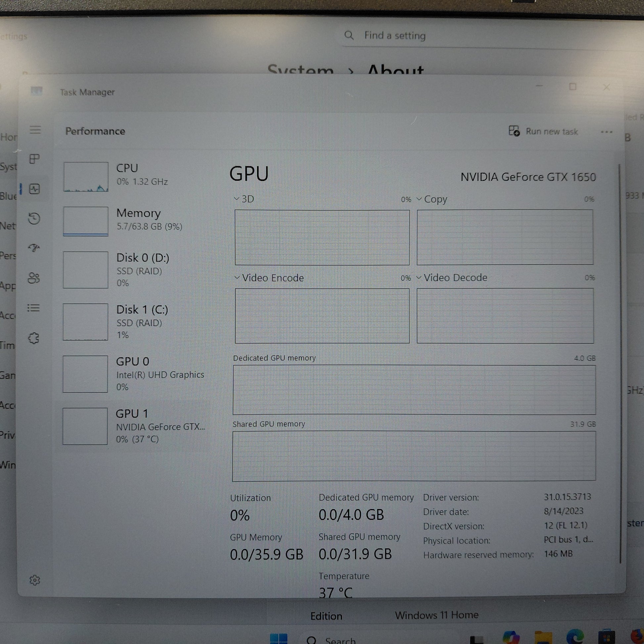Select the Performance page icon in sidebar
The image size is (644, 644).
34,189
